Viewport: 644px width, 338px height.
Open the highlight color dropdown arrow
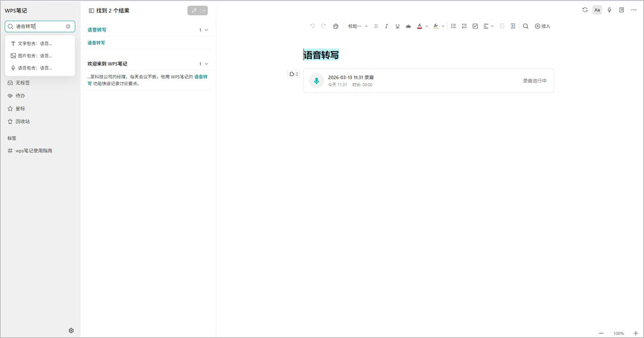[x=442, y=26]
